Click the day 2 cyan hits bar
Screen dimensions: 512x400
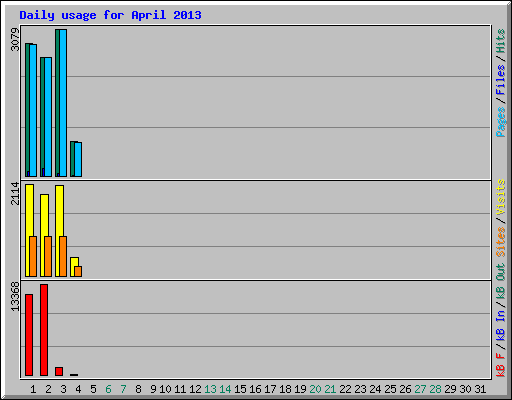48,117
